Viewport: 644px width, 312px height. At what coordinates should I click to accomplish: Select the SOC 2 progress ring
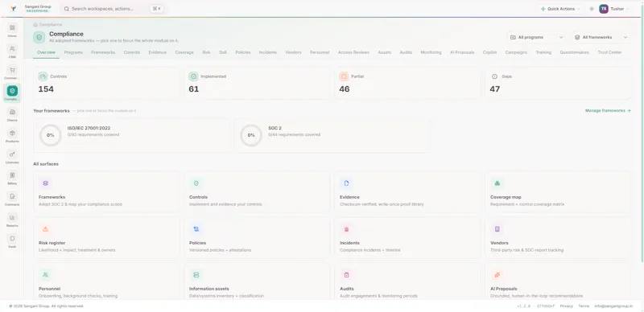(x=251, y=135)
